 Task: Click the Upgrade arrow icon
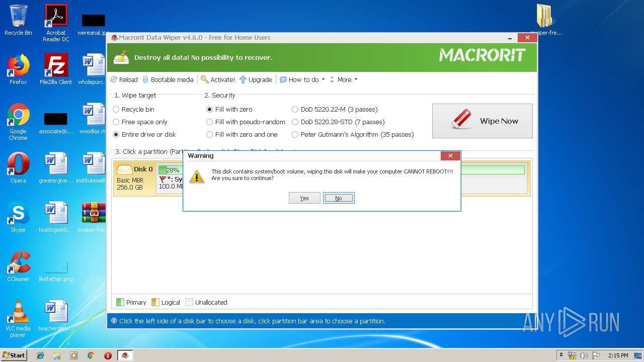[x=243, y=79]
